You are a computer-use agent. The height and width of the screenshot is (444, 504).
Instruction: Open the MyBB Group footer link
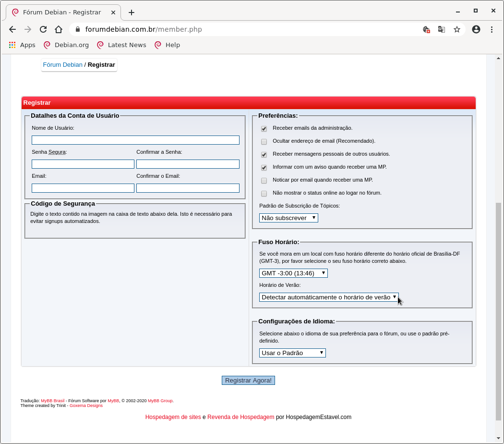pyautogui.click(x=160, y=401)
